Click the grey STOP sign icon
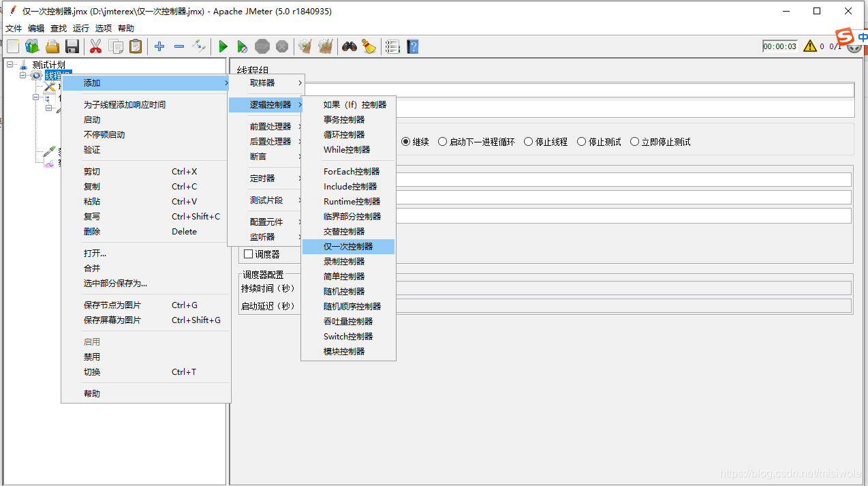This screenshot has height=486, width=868. (x=262, y=46)
